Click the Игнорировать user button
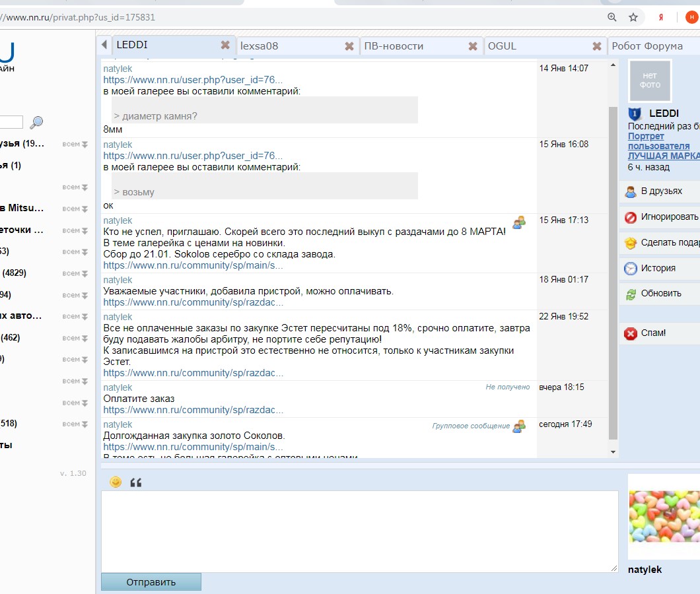The width and height of the screenshot is (700, 594). (x=659, y=217)
